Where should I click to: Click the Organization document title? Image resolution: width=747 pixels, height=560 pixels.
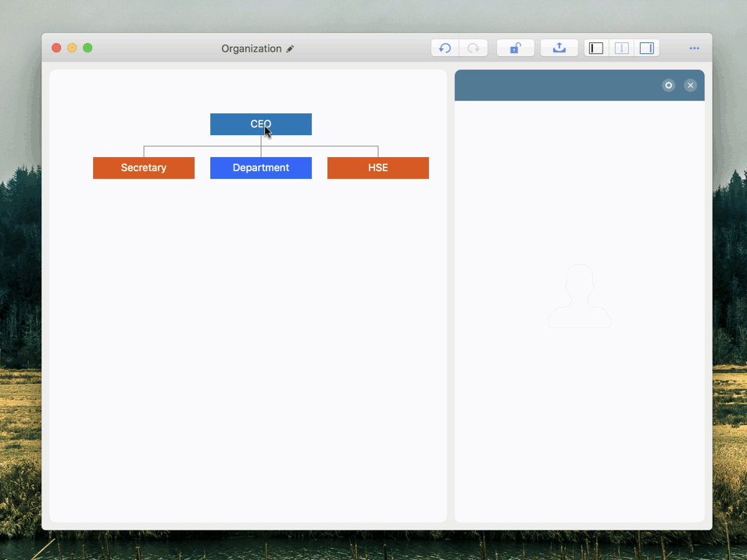click(x=251, y=48)
